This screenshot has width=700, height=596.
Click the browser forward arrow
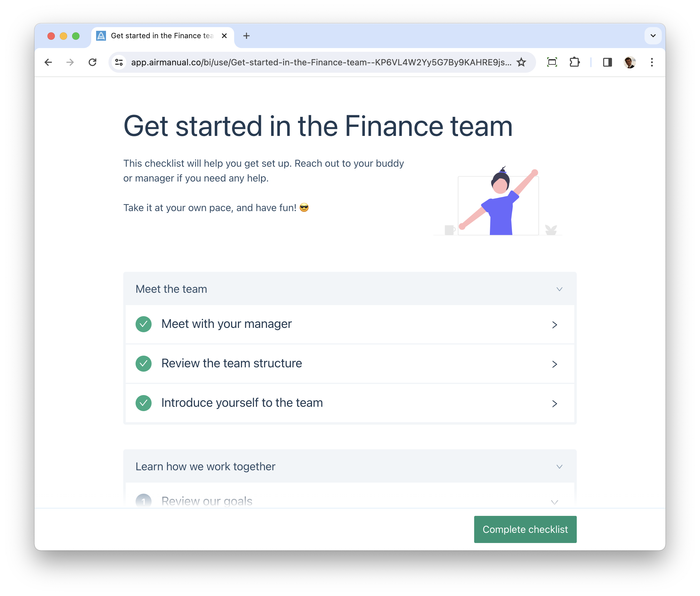70,62
